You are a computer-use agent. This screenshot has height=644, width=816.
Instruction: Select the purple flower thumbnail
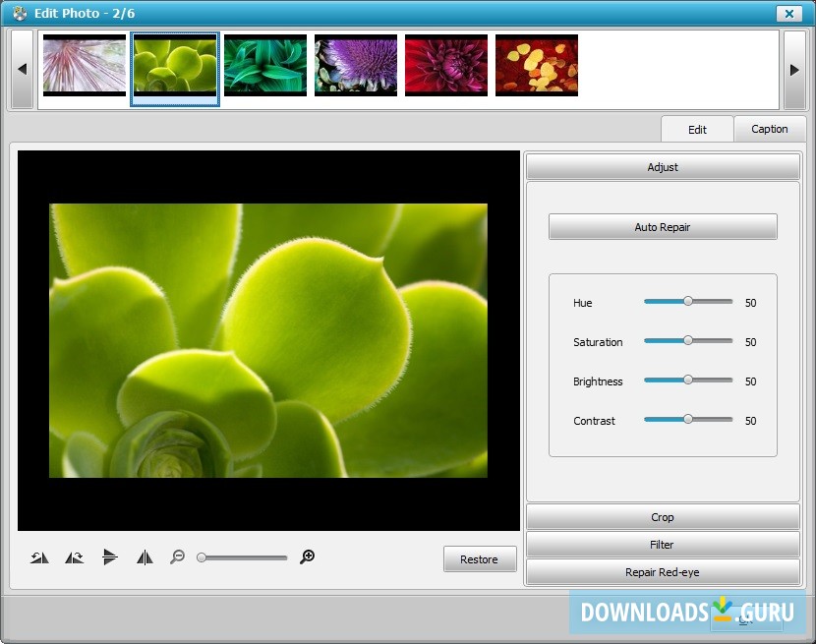(x=356, y=65)
